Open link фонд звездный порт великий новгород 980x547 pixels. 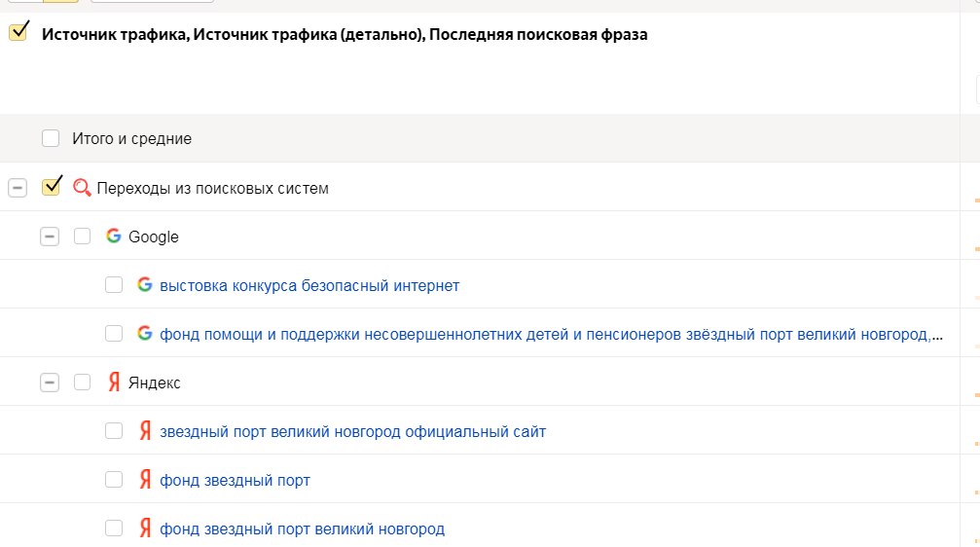coord(302,529)
